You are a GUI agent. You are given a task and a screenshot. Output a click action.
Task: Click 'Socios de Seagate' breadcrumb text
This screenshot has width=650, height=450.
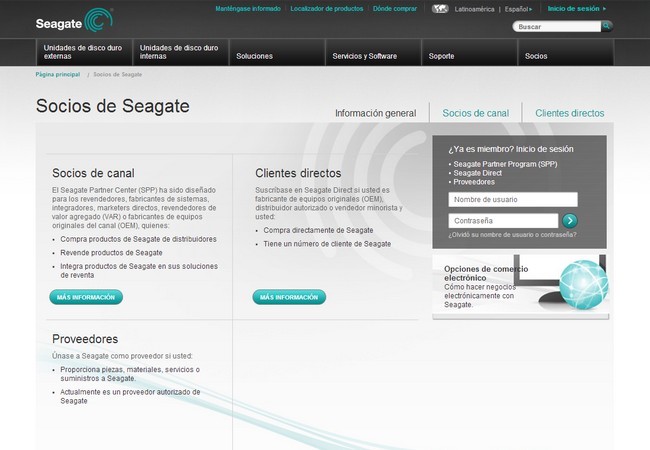pyautogui.click(x=117, y=75)
